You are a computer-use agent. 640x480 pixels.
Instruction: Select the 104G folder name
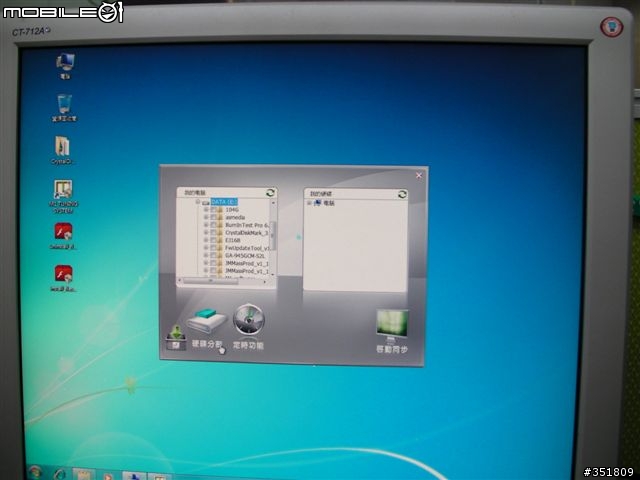pyautogui.click(x=232, y=210)
